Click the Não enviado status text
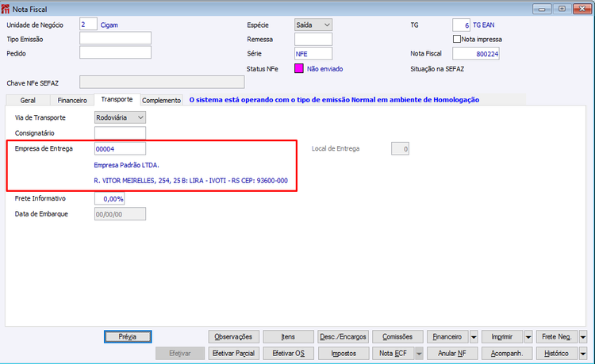The width and height of the screenshot is (595, 364). tap(324, 69)
